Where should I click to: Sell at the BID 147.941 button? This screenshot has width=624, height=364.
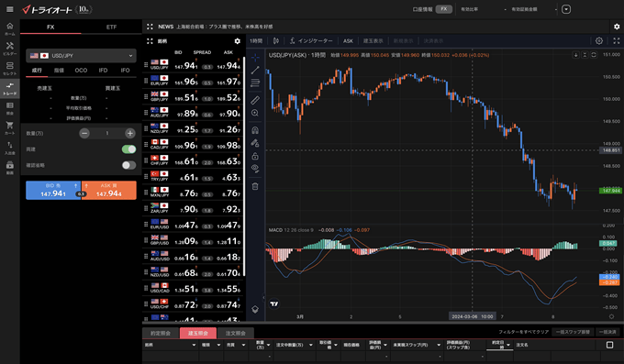pos(53,190)
